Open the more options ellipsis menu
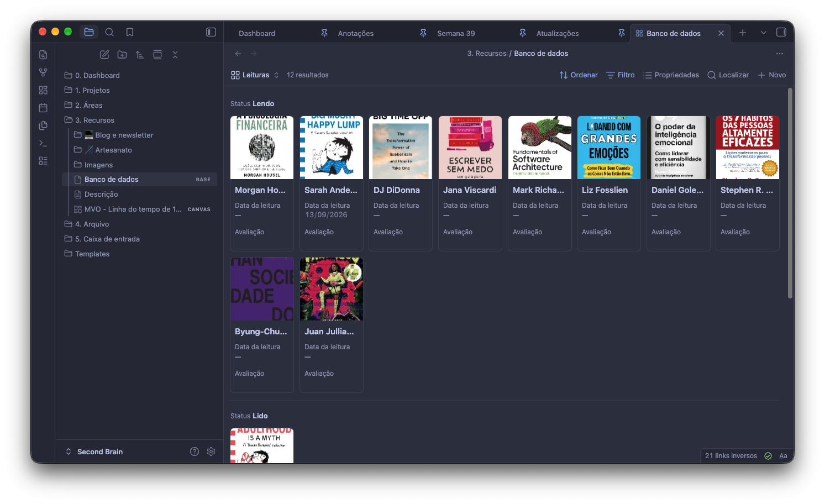825x504 pixels. [780, 54]
